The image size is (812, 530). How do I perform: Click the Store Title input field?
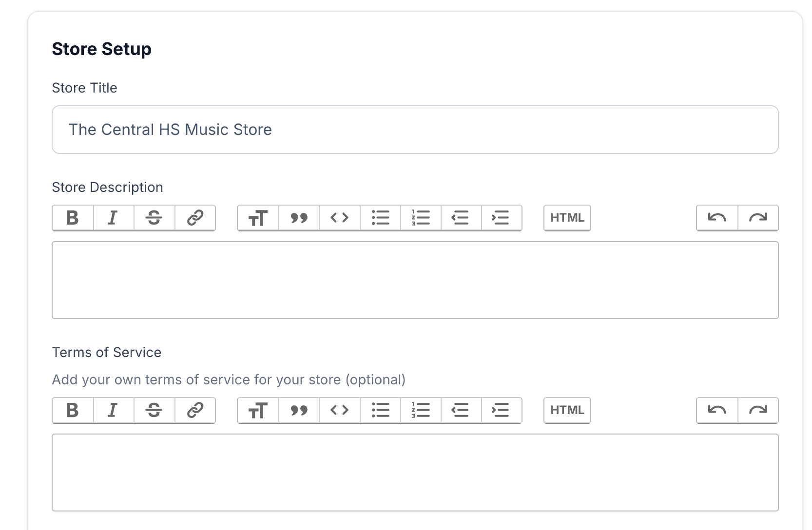point(415,130)
